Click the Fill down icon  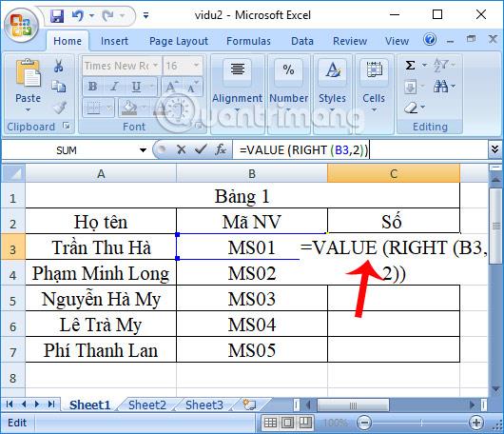pyautogui.click(x=411, y=87)
